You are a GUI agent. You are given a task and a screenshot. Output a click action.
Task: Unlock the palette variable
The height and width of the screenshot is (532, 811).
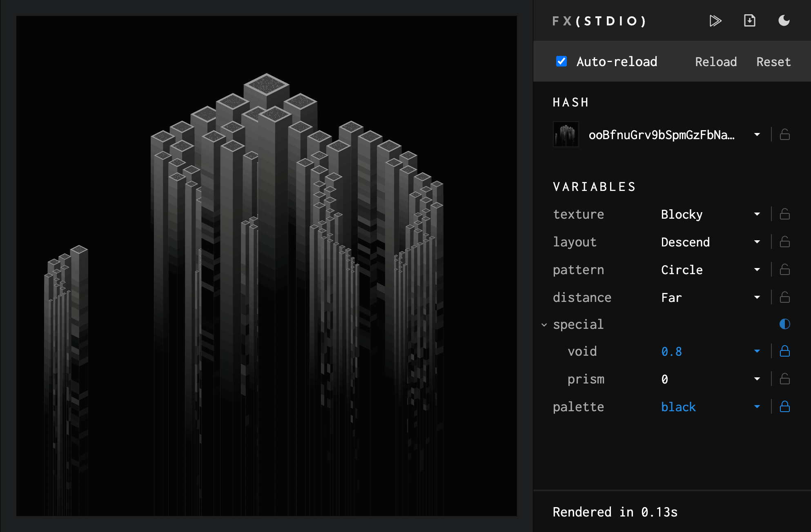(x=784, y=407)
